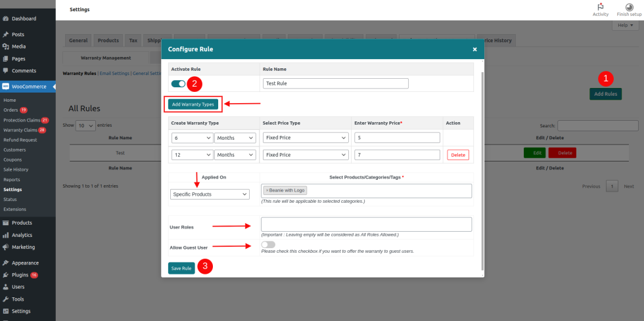Open Coupons in WooCommerce submenu
The width and height of the screenshot is (644, 321).
12,160
